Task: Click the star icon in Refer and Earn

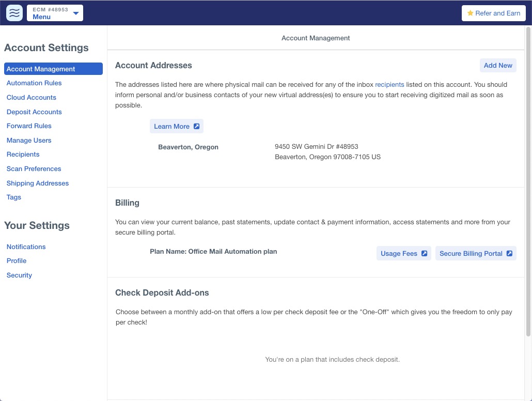Action: pyautogui.click(x=470, y=13)
